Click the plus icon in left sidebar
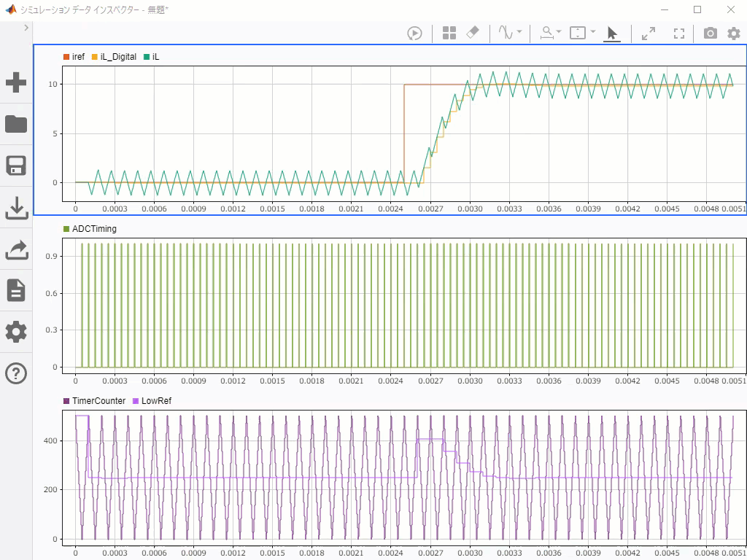The width and height of the screenshot is (747, 560). pyautogui.click(x=16, y=82)
